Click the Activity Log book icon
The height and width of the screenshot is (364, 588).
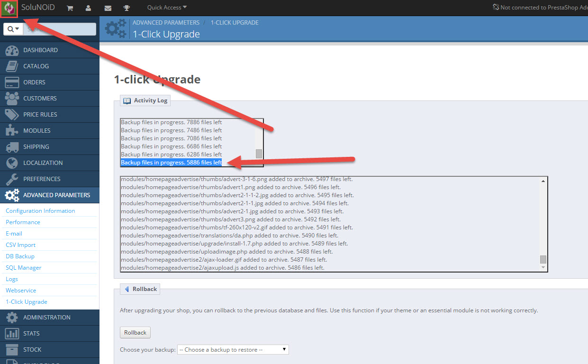coord(127,101)
